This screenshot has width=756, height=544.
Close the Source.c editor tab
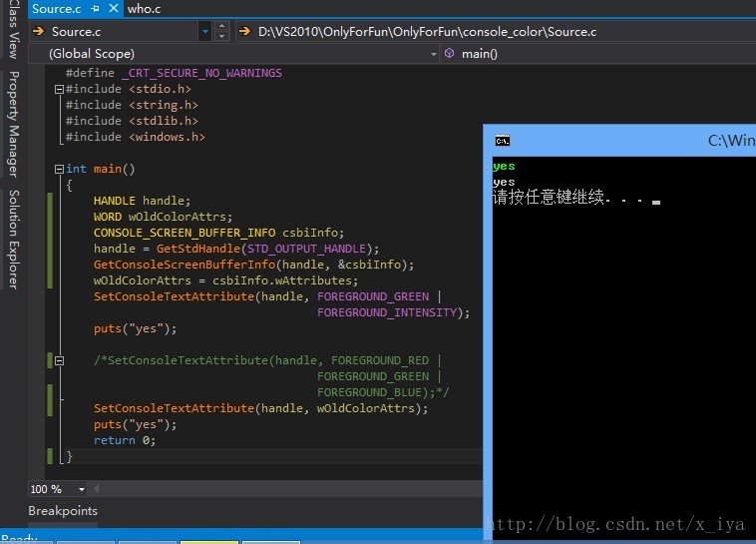[x=112, y=9]
